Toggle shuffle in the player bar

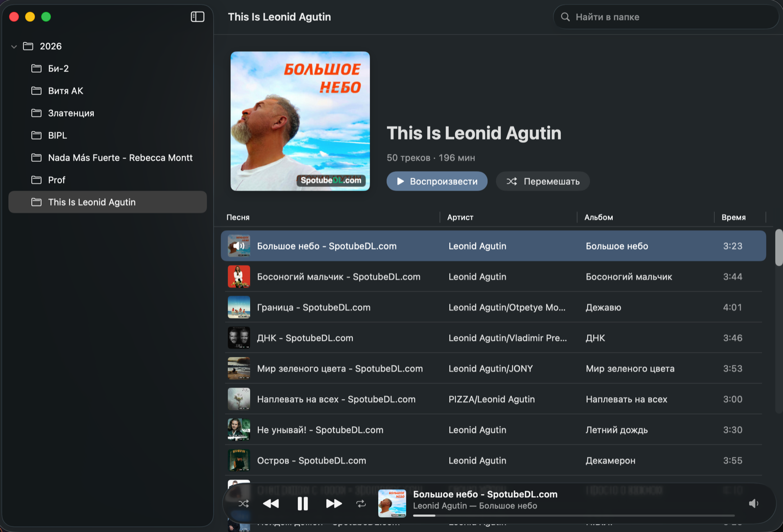click(243, 504)
